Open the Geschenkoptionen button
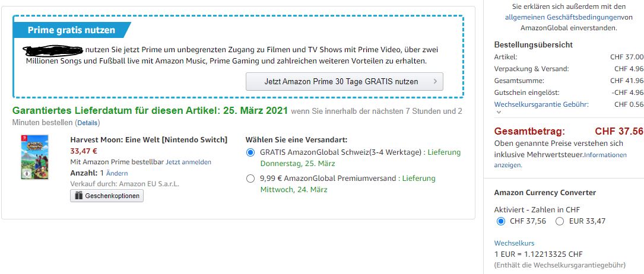Image resolution: width=644 pixels, height=274 pixels. tap(107, 196)
